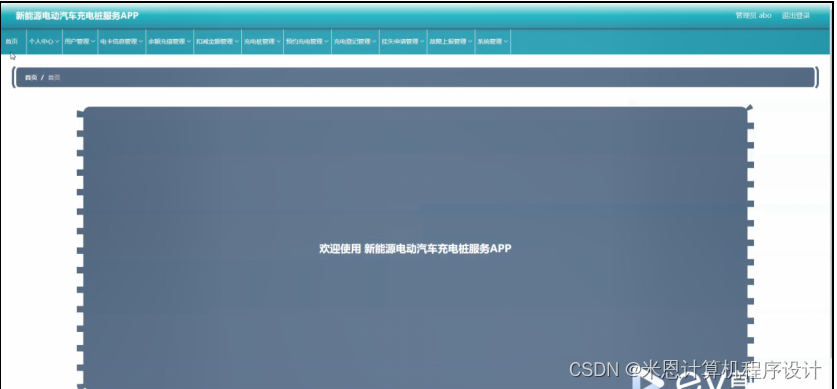Image resolution: width=837 pixels, height=389 pixels.
Task: Open the 首页 menu item
Action: [x=12, y=41]
